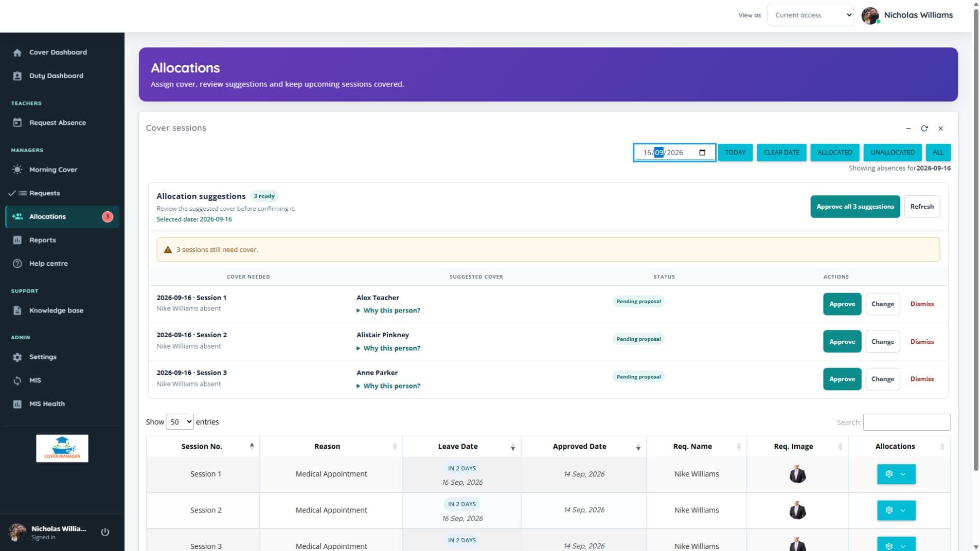Screen dimensions: 980x551
Task: Click the Morning Cover sun icon
Action: [17, 170]
